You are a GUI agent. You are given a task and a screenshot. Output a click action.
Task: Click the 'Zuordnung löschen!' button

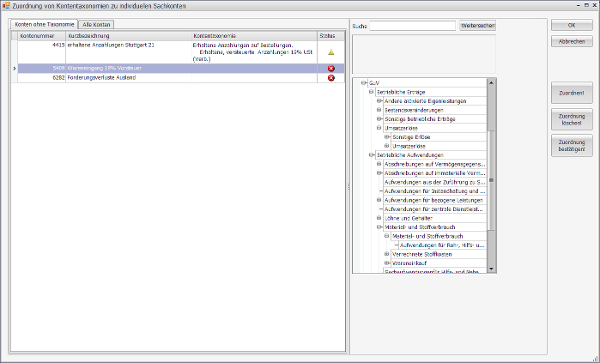572,119
